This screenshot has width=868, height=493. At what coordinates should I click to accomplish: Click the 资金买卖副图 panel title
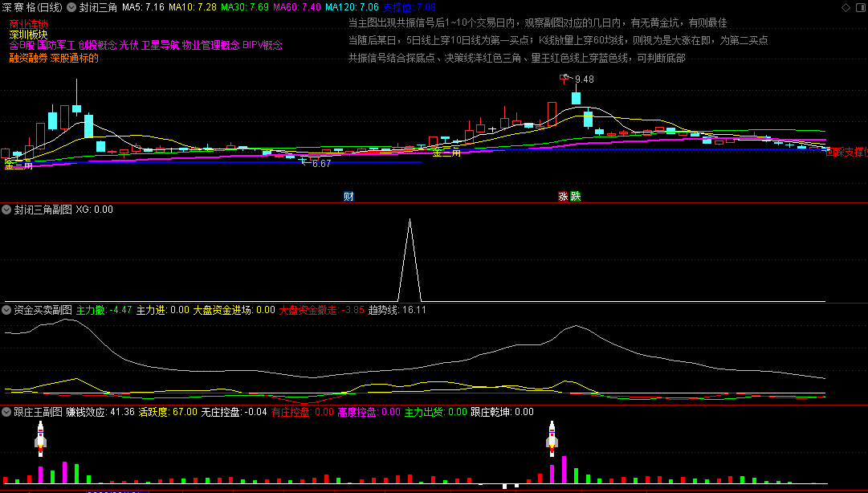(43, 310)
